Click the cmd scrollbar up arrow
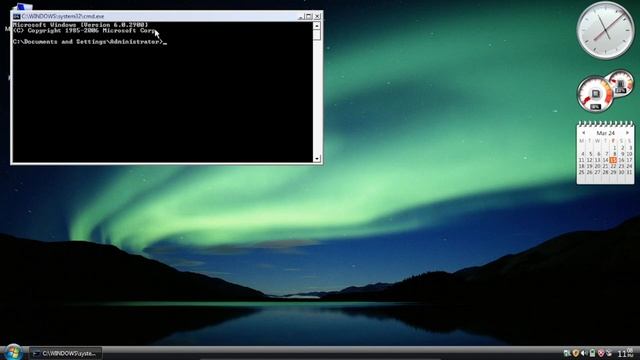 (317, 25)
